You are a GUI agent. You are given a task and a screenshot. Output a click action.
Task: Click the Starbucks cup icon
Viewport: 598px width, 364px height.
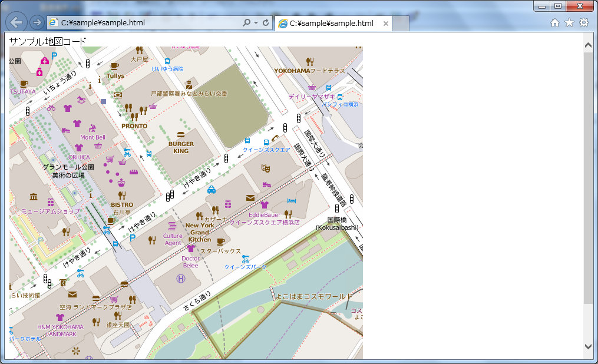(x=220, y=241)
